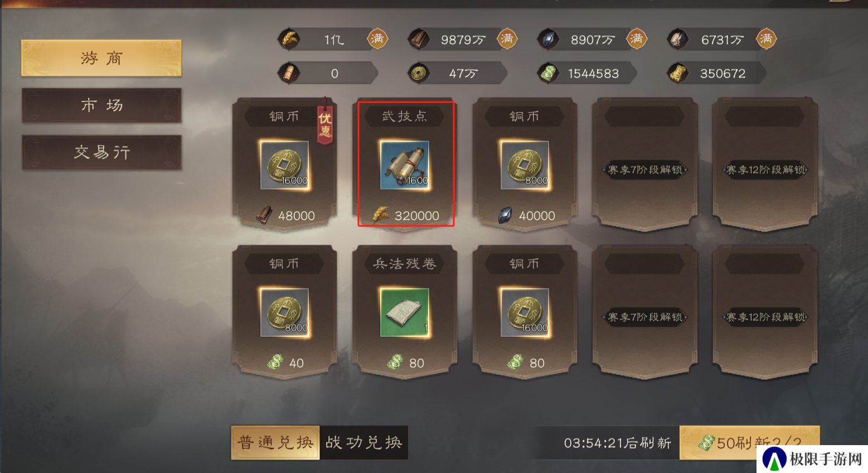Open the 交易行 trading house tab

(101, 152)
